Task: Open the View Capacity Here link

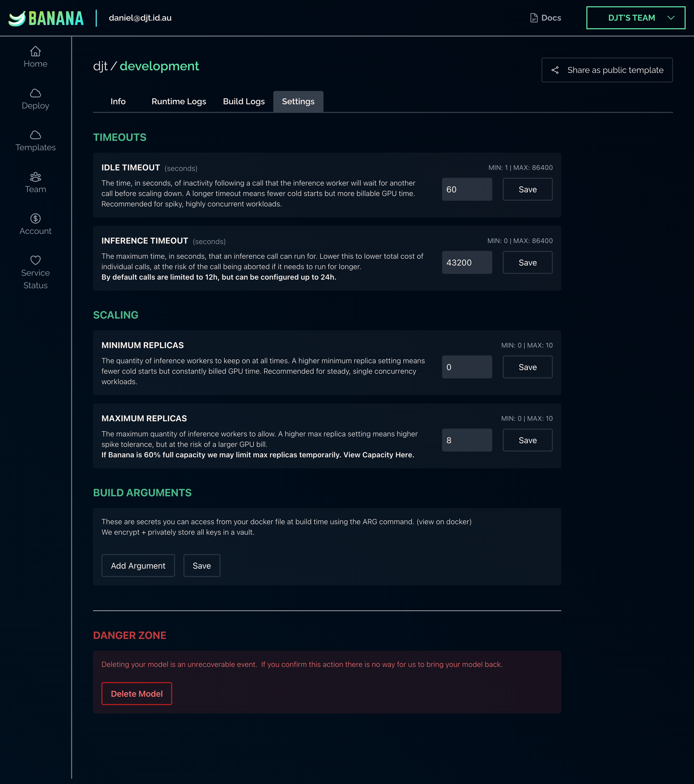Action: [x=378, y=455]
